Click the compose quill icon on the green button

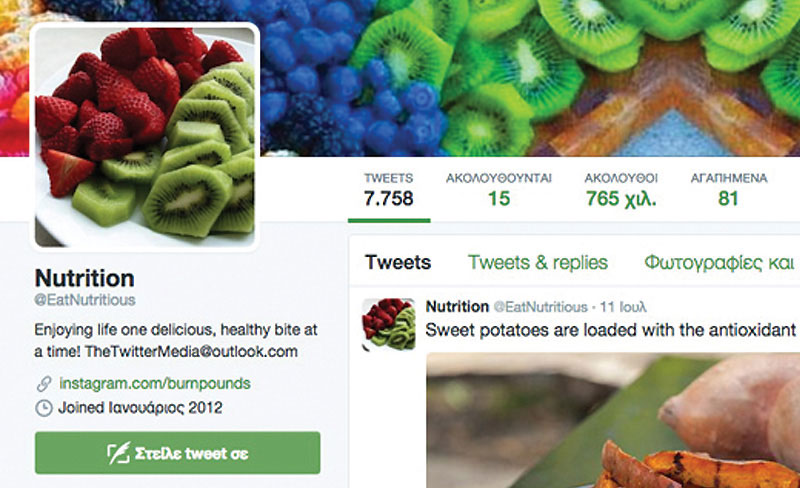point(118,453)
